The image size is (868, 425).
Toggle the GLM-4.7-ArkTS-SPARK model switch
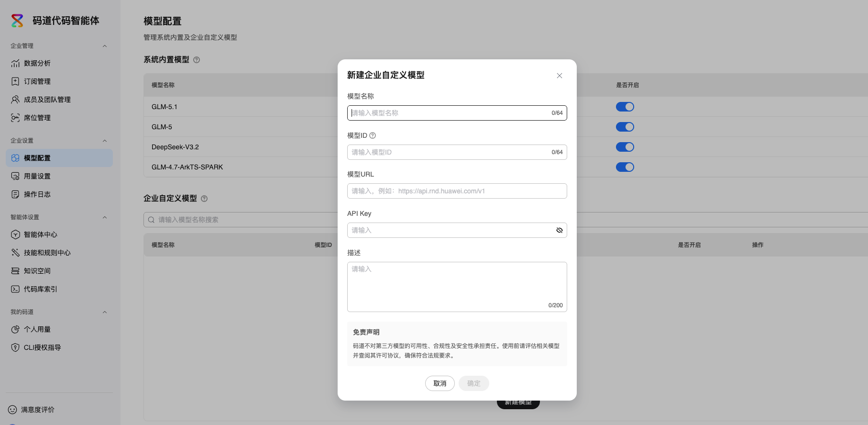coord(625,167)
